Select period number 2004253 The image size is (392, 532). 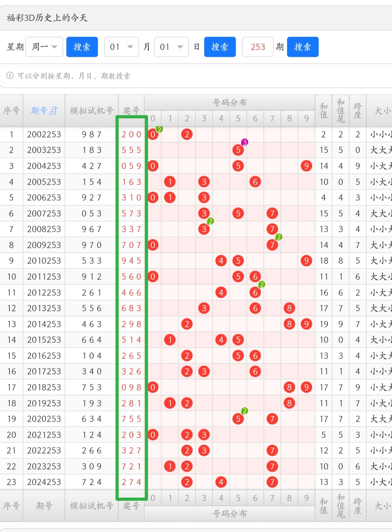pos(44,166)
